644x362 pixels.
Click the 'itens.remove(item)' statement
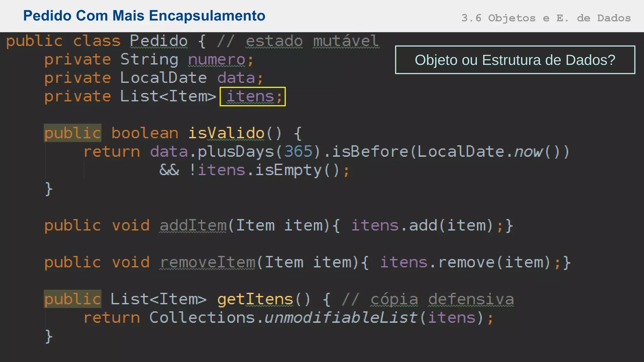coord(465,262)
